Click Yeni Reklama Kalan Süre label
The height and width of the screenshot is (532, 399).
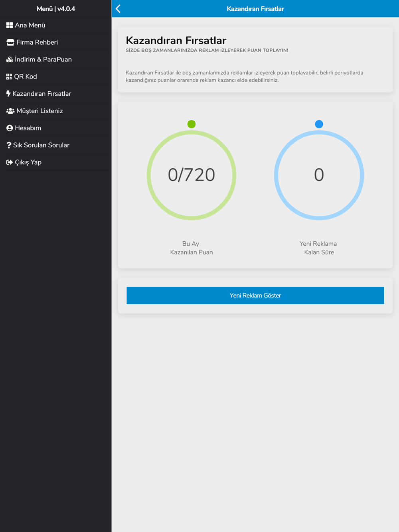pyautogui.click(x=318, y=248)
